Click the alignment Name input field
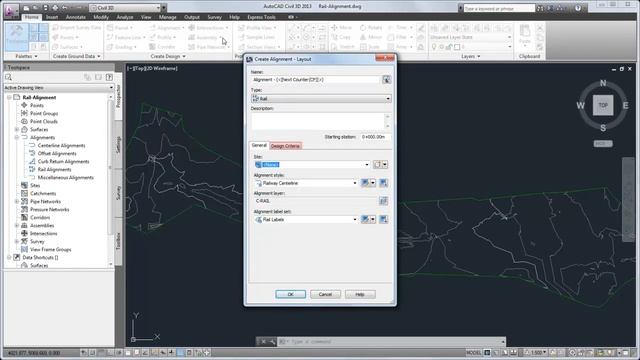The width and height of the screenshot is (640, 360). [316, 80]
